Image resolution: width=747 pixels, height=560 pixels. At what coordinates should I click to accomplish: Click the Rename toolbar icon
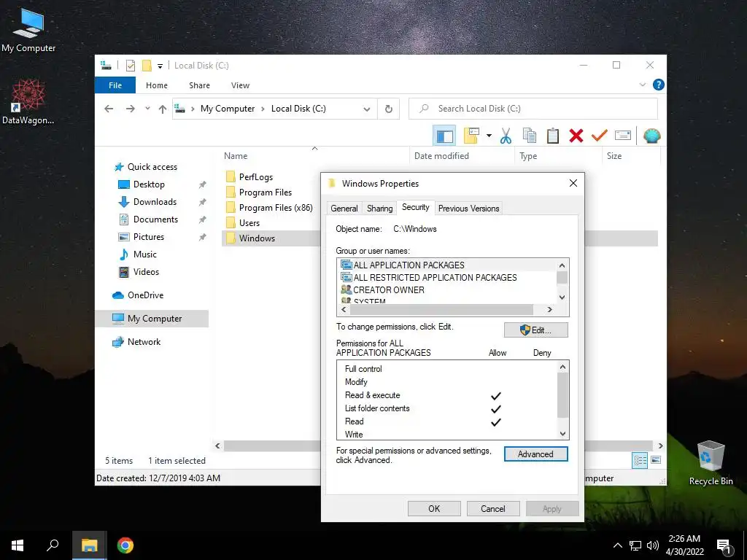(x=623, y=136)
